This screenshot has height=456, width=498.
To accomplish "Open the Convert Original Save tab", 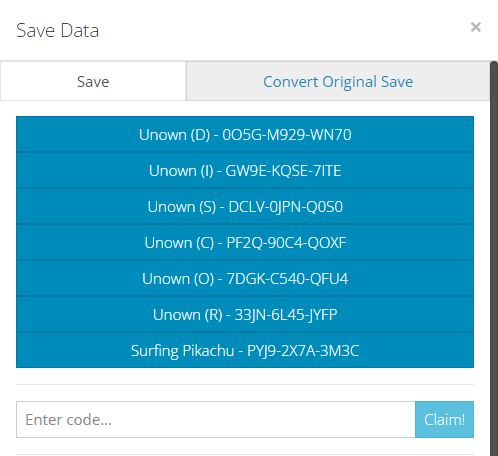I will tap(338, 81).
